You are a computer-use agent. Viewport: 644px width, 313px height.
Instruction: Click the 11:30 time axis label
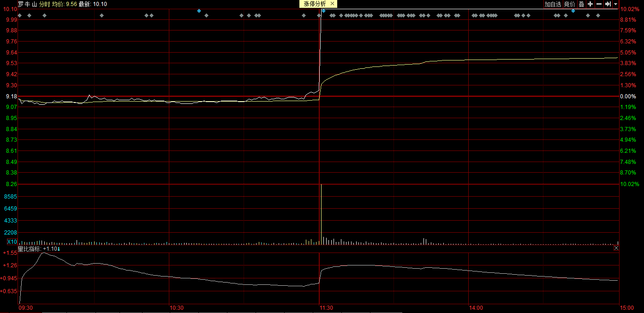tap(326, 308)
